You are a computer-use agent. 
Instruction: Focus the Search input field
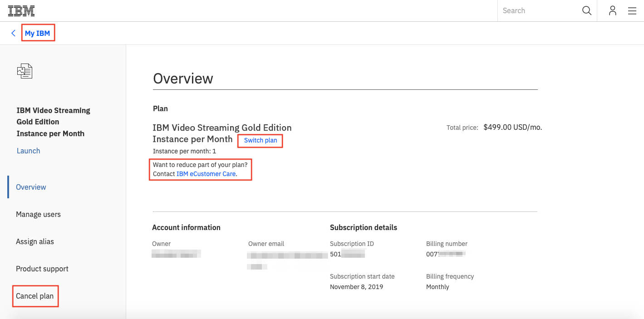click(x=540, y=11)
